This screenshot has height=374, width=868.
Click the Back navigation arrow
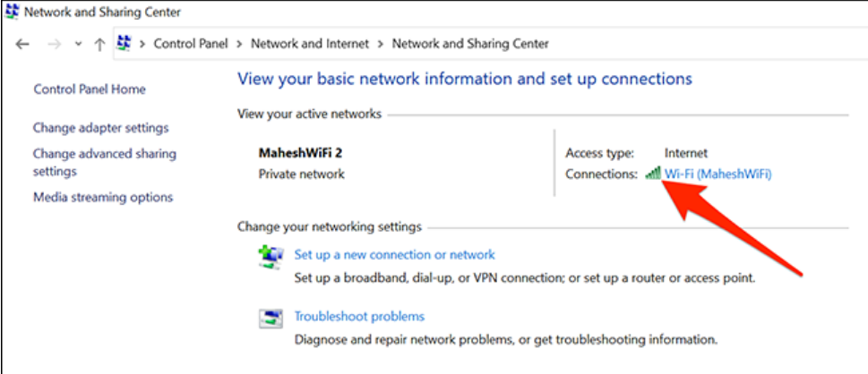22,44
